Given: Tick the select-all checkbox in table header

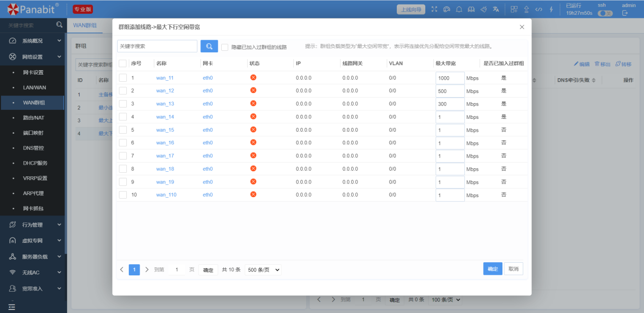Looking at the screenshot, I should tap(123, 64).
